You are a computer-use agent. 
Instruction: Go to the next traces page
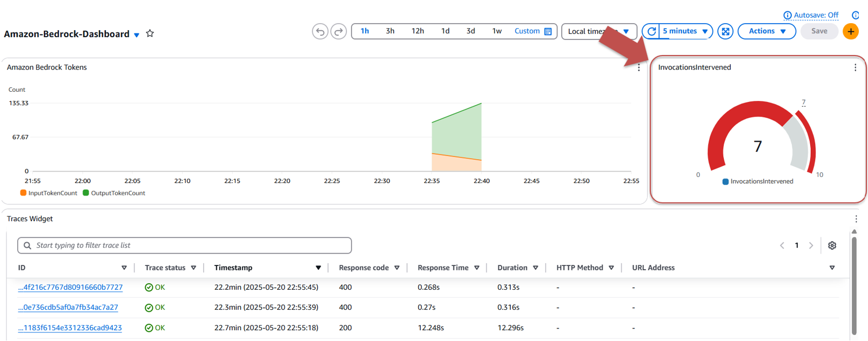coord(811,245)
